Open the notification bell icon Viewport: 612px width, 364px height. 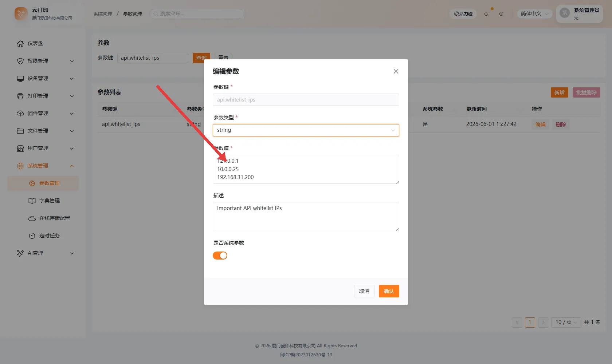click(486, 14)
